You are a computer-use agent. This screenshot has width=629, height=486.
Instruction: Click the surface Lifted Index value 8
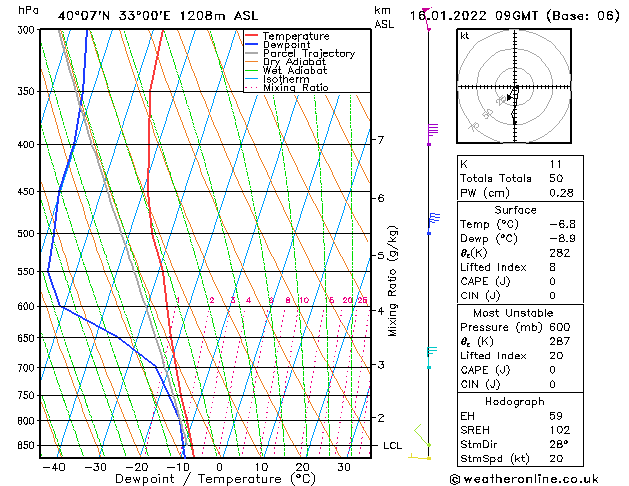[553, 267]
